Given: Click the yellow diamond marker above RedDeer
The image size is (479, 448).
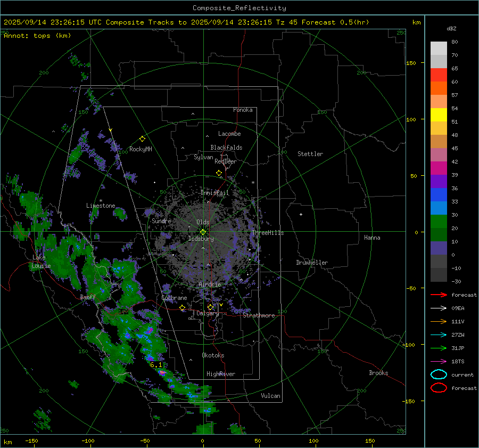Looking at the screenshot, I should pos(219,173).
